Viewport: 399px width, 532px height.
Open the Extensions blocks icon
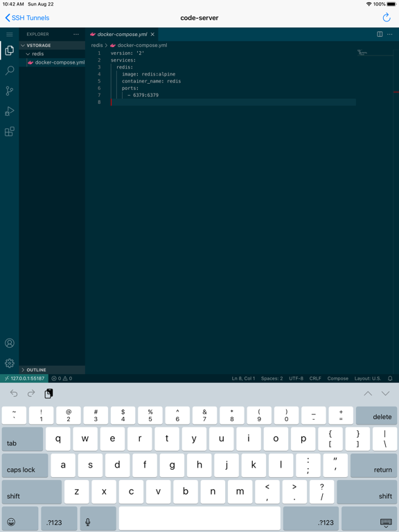click(x=10, y=132)
